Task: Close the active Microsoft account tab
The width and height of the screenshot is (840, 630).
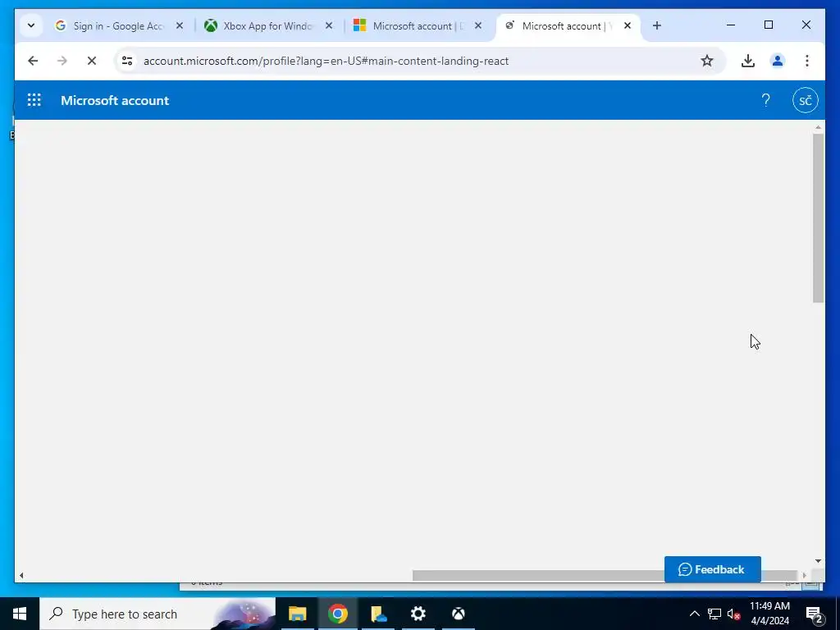Action: (628, 25)
